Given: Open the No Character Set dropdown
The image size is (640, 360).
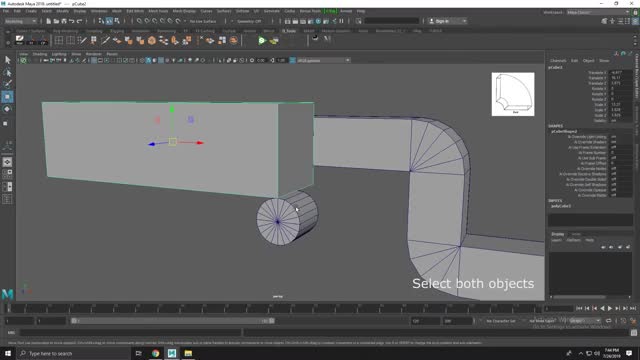Looking at the screenshot, I should click(x=501, y=321).
